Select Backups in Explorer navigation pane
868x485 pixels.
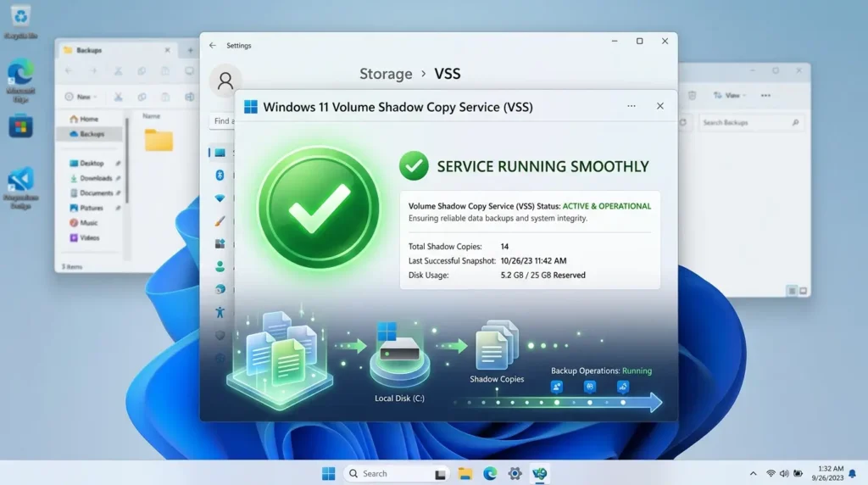pos(88,134)
